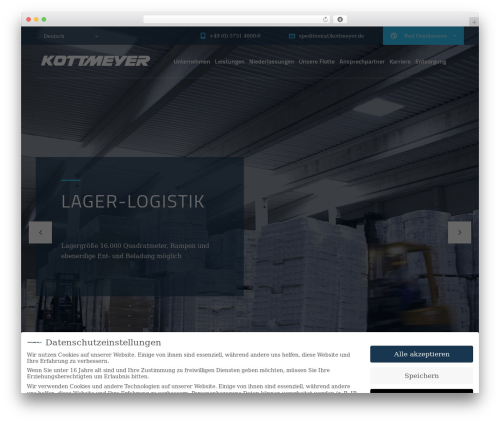Click the Alle akzeptieren button
Screen dimensions: 500x423
coord(421,354)
